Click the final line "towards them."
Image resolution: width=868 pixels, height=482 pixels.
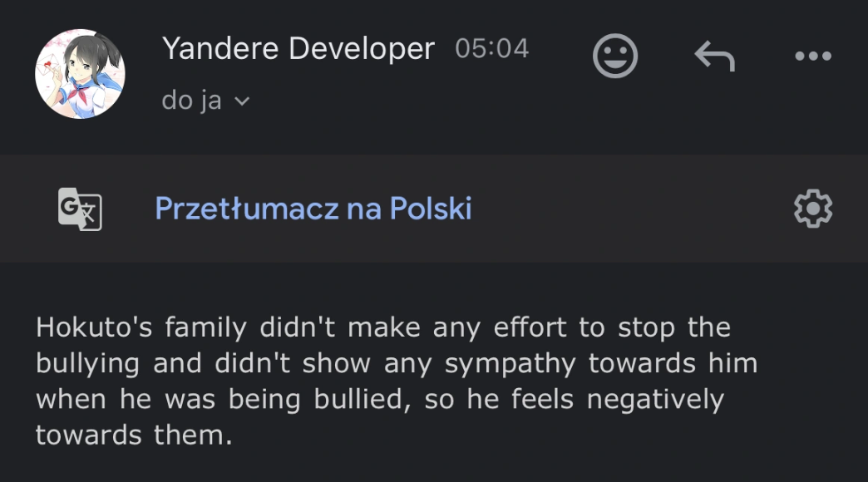pos(133,435)
